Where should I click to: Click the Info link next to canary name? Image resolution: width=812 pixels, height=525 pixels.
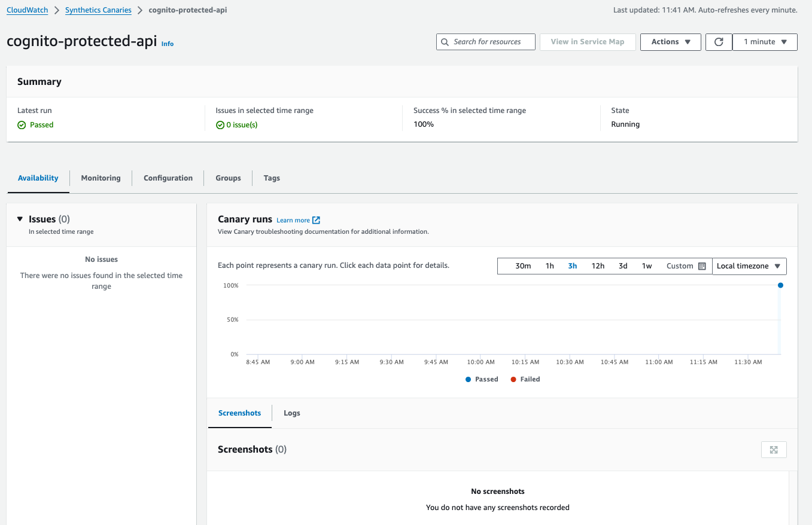point(167,43)
